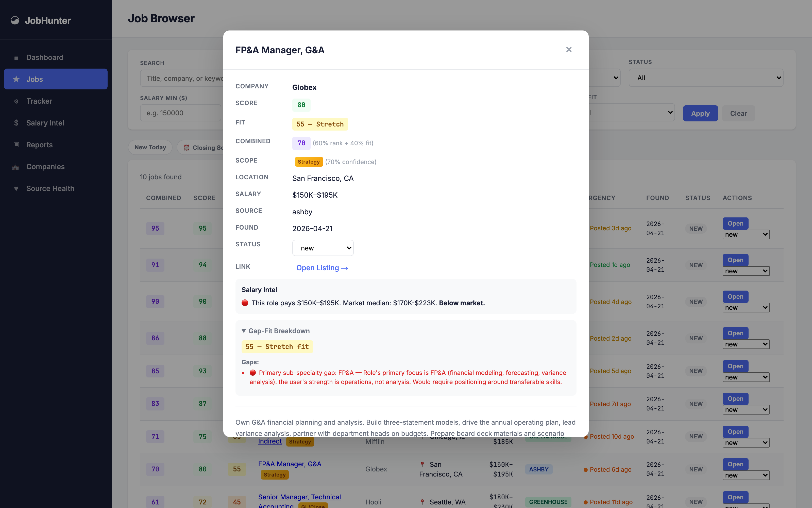Viewport: 812px width, 508px height.
Task: Open the job posted 3d ago
Action: (735, 224)
